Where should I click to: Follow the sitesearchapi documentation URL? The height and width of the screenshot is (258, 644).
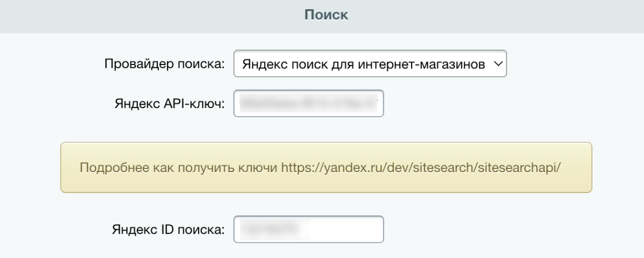(x=421, y=167)
